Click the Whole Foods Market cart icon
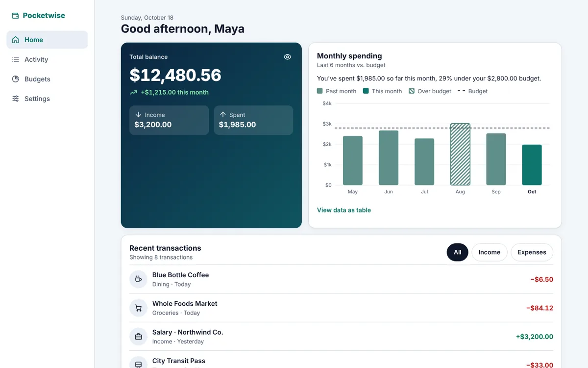 coord(138,308)
